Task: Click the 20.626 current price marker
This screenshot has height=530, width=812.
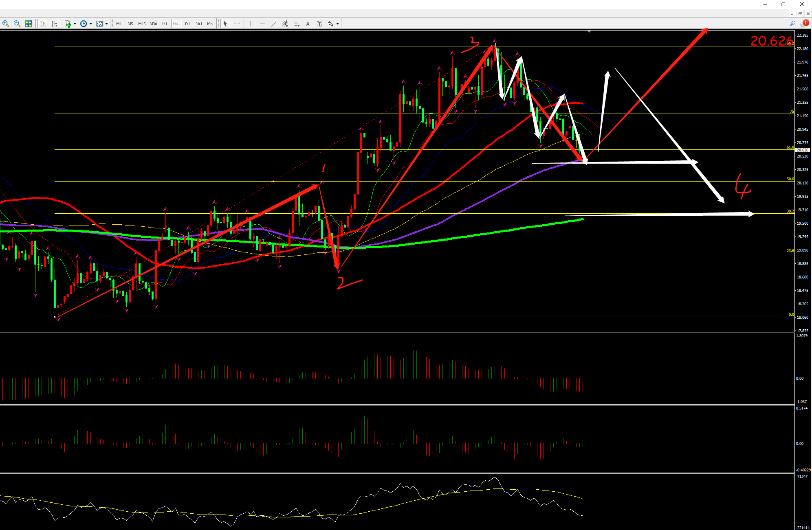Action: click(x=802, y=150)
